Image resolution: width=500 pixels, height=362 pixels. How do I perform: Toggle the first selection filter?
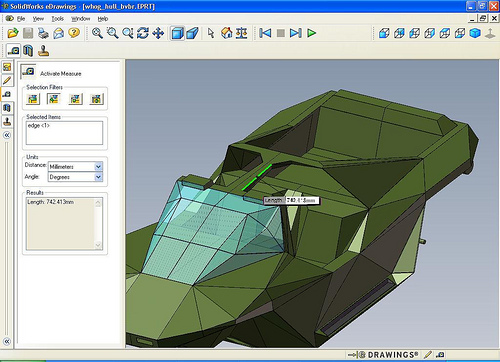(x=33, y=99)
